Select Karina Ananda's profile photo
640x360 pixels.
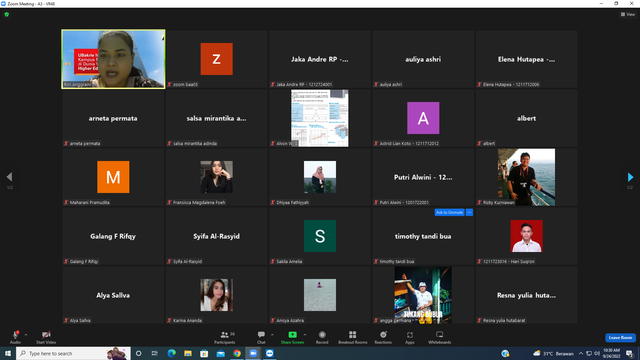217,295
